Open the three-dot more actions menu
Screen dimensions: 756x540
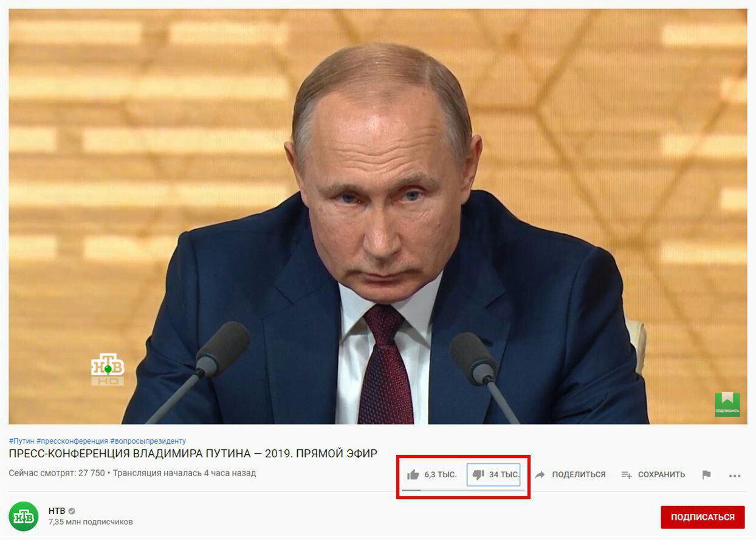click(x=735, y=476)
